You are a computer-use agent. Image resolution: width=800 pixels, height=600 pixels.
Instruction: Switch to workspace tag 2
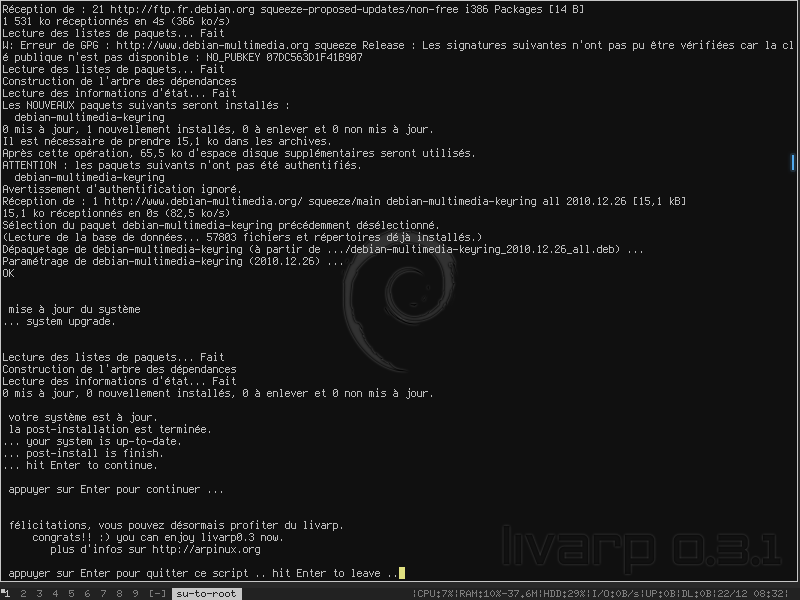click(23, 593)
